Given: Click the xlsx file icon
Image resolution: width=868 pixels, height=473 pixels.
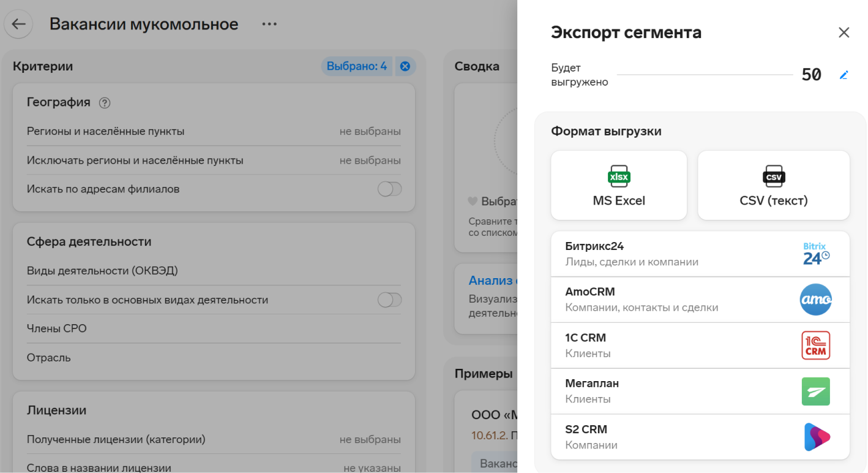Looking at the screenshot, I should coord(619,176).
